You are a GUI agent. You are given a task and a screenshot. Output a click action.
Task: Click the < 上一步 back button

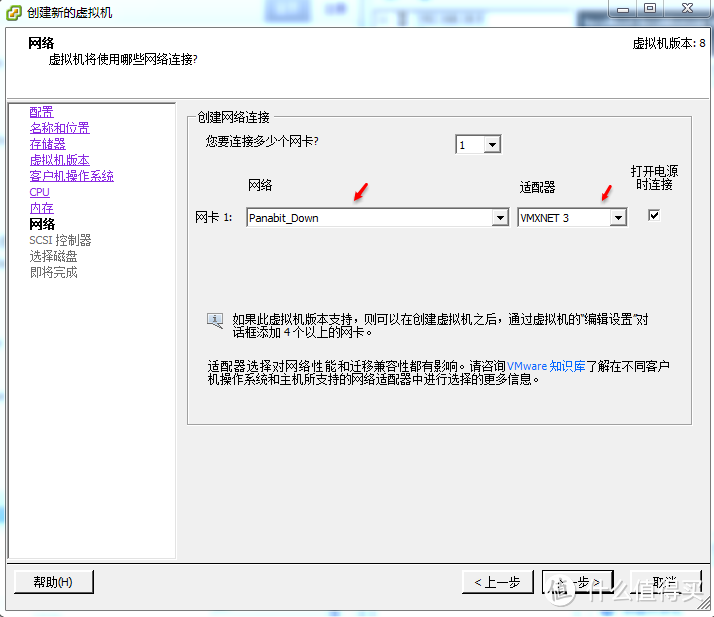click(x=497, y=582)
